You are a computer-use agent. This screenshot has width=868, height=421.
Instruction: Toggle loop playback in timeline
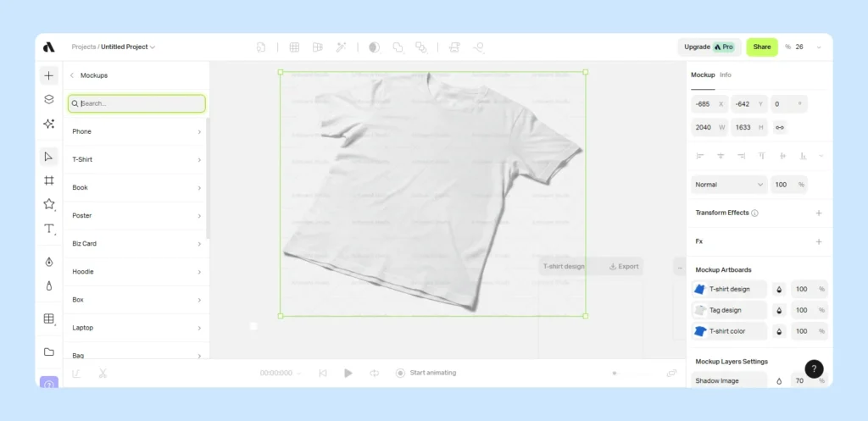coord(374,373)
